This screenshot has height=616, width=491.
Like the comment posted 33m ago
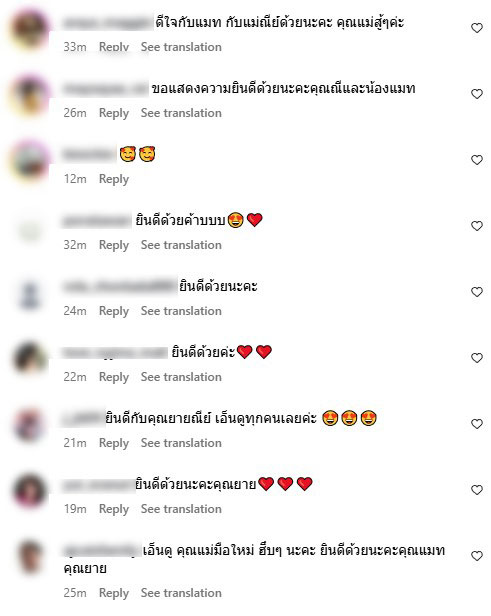click(x=477, y=28)
